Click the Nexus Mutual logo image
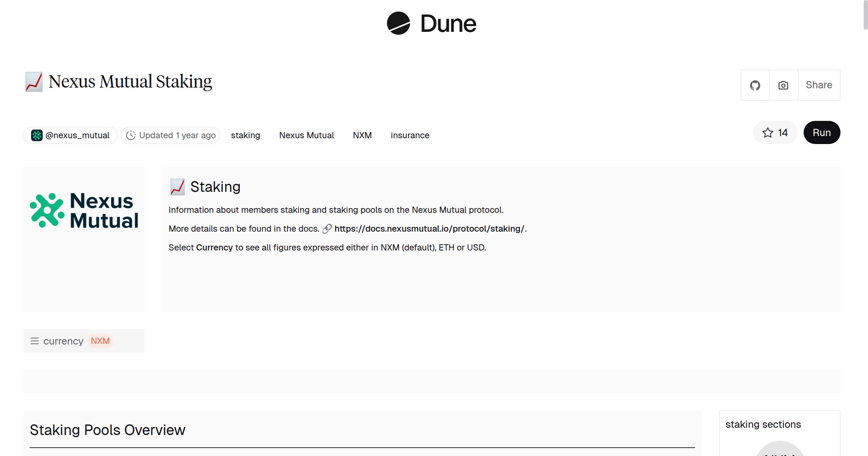This screenshot has height=456, width=868. (x=84, y=211)
